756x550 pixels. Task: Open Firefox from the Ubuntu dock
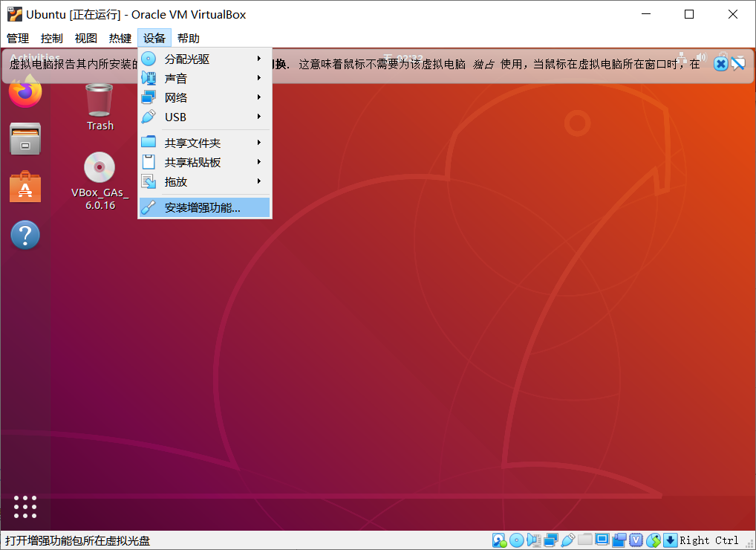coord(25,91)
